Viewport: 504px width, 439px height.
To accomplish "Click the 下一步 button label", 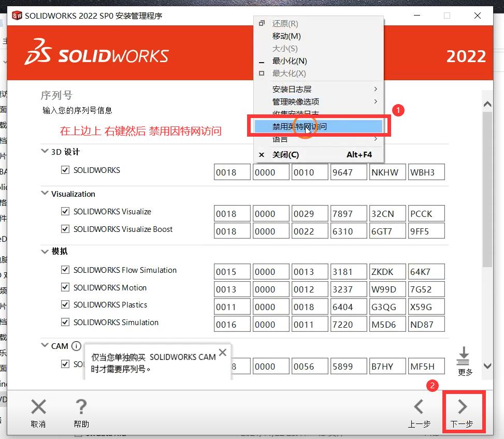I will coord(462,424).
